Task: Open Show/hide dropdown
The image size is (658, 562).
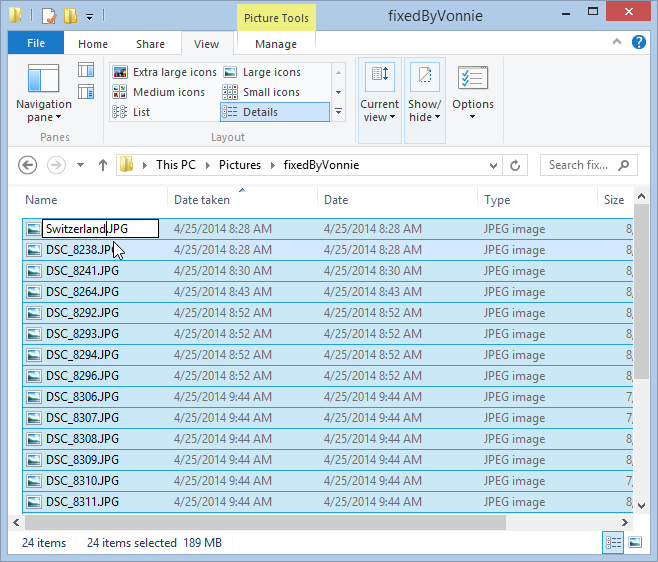Action: (x=425, y=100)
